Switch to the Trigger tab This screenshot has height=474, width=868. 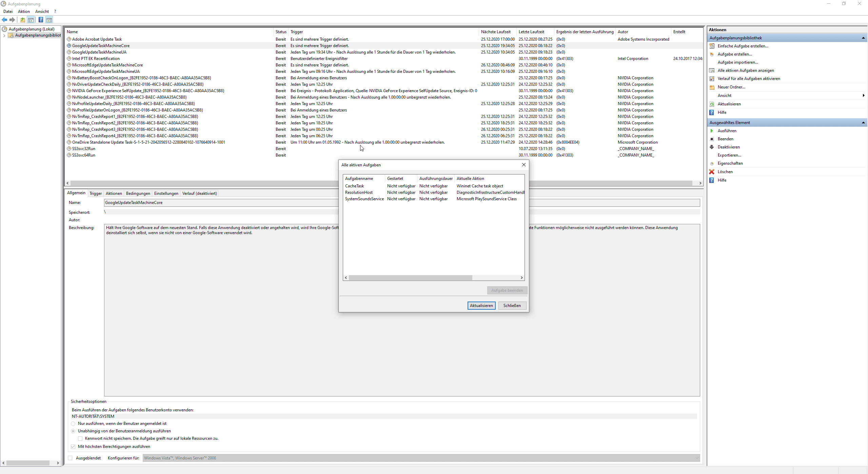(x=96, y=193)
